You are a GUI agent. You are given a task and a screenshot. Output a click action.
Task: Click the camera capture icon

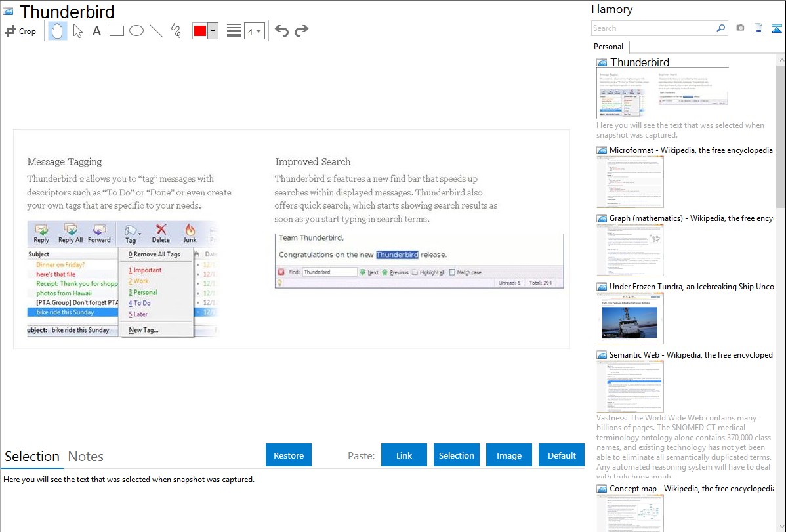[740, 28]
